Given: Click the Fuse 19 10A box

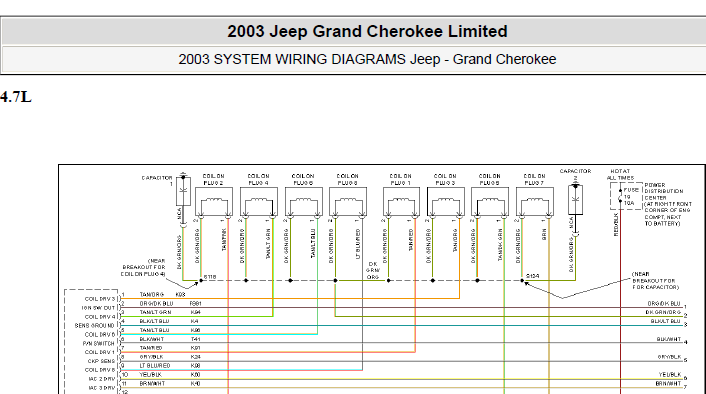Looking at the screenshot, I should (626, 196).
